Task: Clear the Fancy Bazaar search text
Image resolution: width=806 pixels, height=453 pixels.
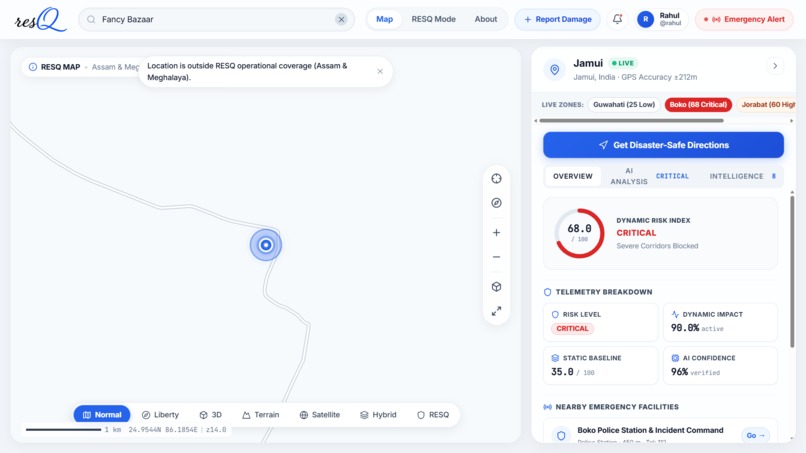Action: click(x=341, y=20)
